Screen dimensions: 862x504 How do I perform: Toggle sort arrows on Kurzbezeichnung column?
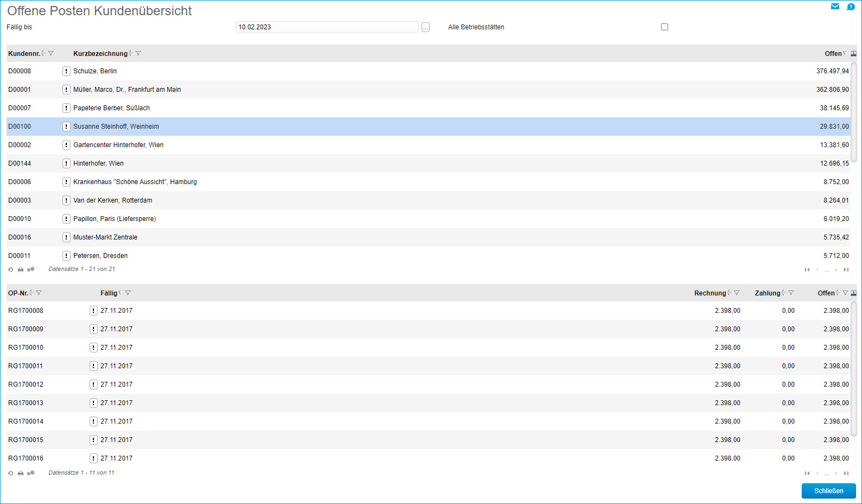[130, 53]
